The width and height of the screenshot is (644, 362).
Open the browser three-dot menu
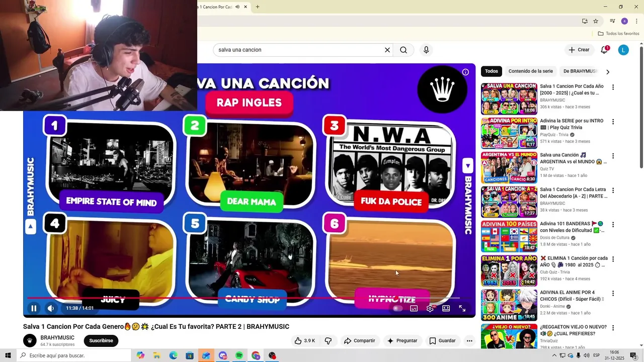pyautogui.click(x=637, y=21)
